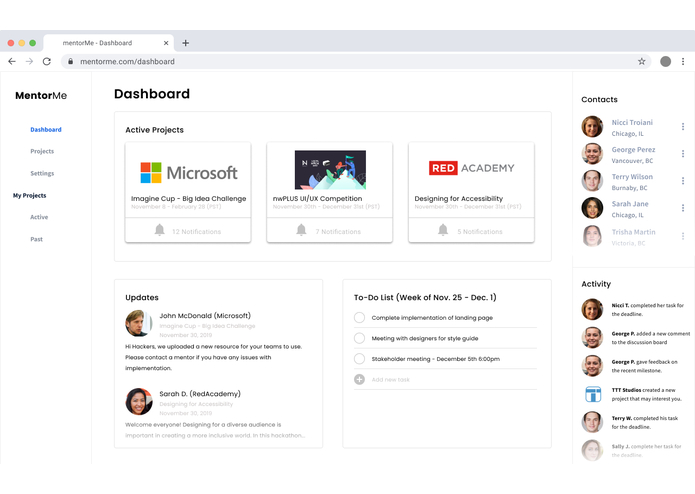Click the macOS green maximize window button
Image resolution: width=695 pixels, height=494 pixels.
click(32, 43)
